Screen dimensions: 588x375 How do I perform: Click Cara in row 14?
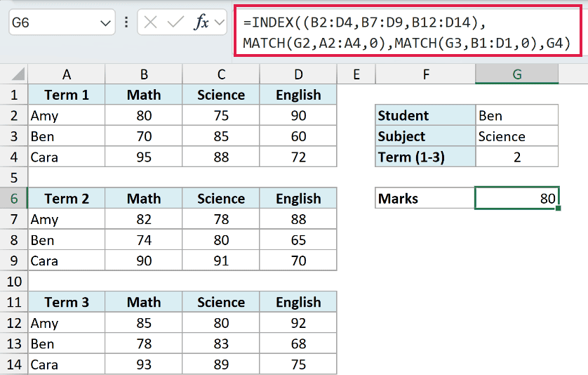67,364
